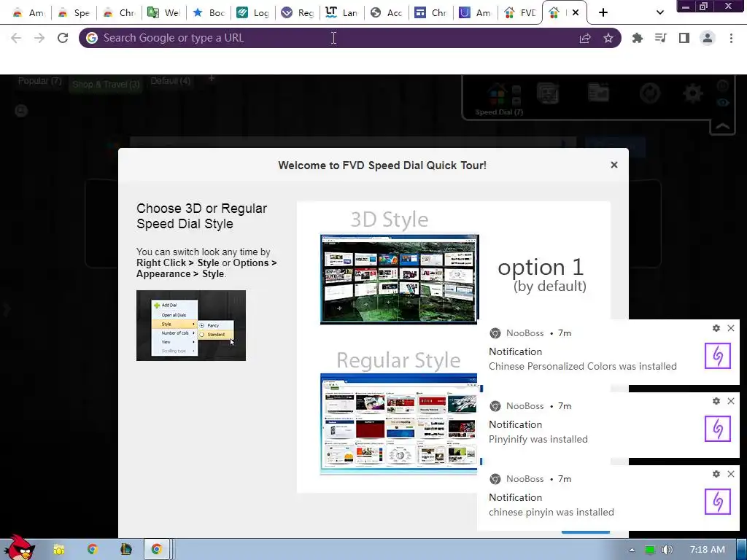This screenshot has width=747, height=560.
Task: Toggle the eye visibility icon in FVD toolbar
Action: click(723, 102)
